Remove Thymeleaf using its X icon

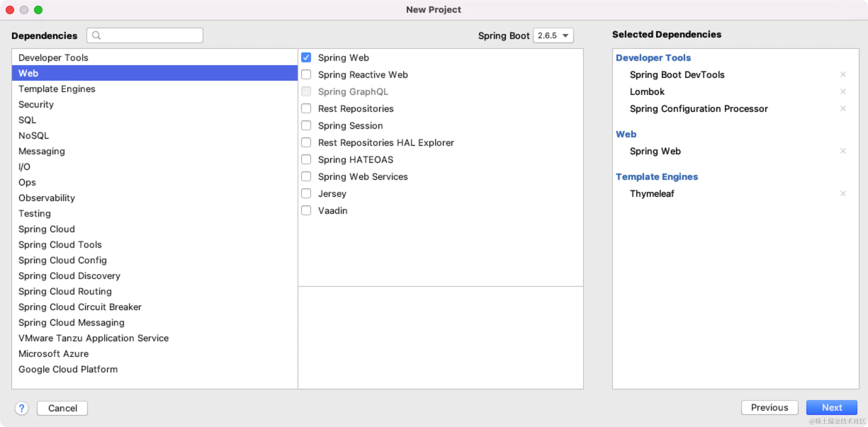[x=843, y=193]
